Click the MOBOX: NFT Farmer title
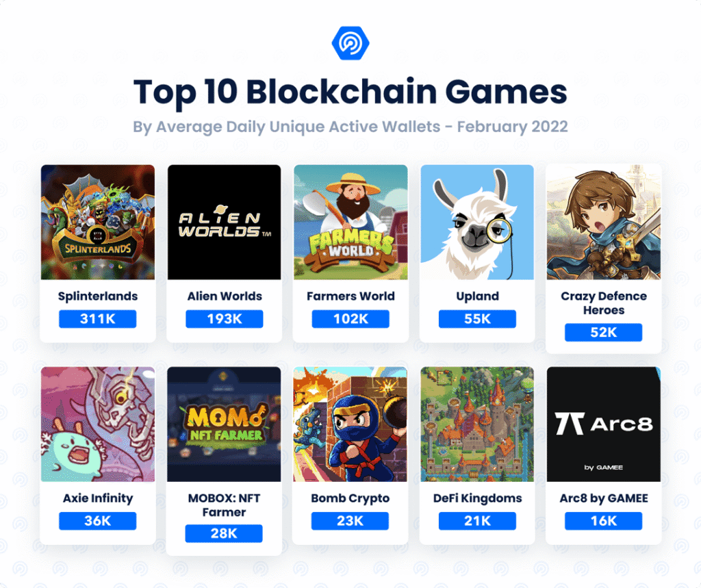The width and height of the screenshot is (701, 588). coord(224,505)
